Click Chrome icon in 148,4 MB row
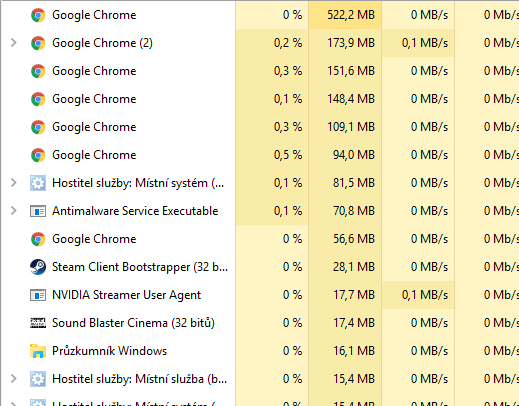 click(38, 99)
